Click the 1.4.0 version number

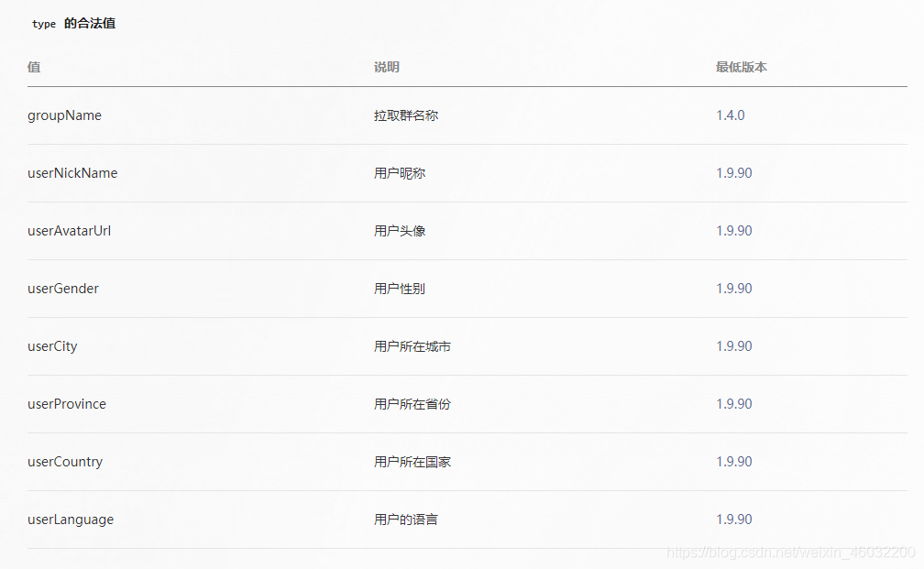point(730,115)
